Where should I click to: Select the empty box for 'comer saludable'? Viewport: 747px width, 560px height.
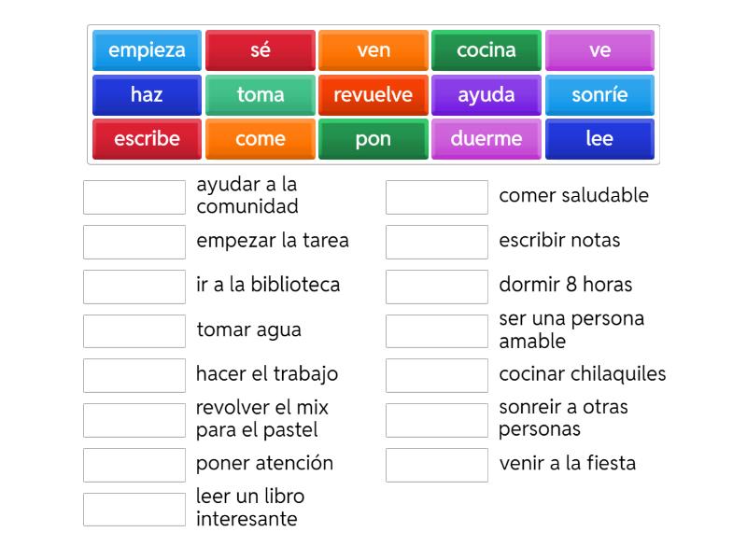coord(437,197)
